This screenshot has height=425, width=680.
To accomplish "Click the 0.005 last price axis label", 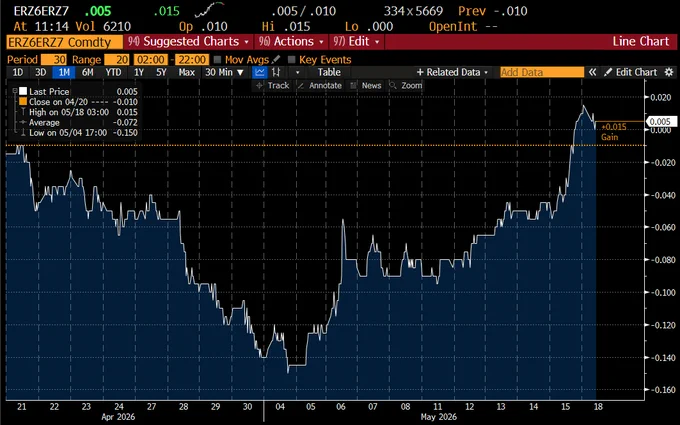I will 661,122.
